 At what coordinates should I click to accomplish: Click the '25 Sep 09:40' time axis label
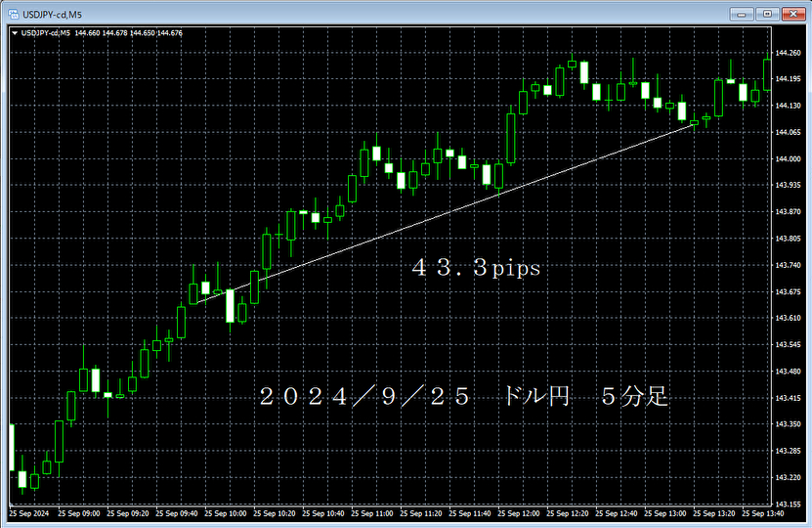(177, 513)
